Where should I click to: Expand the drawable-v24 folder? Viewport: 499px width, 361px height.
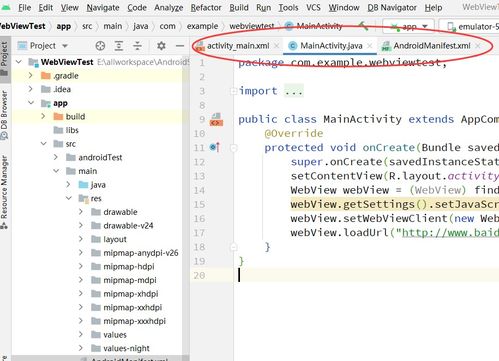(x=81, y=225)
